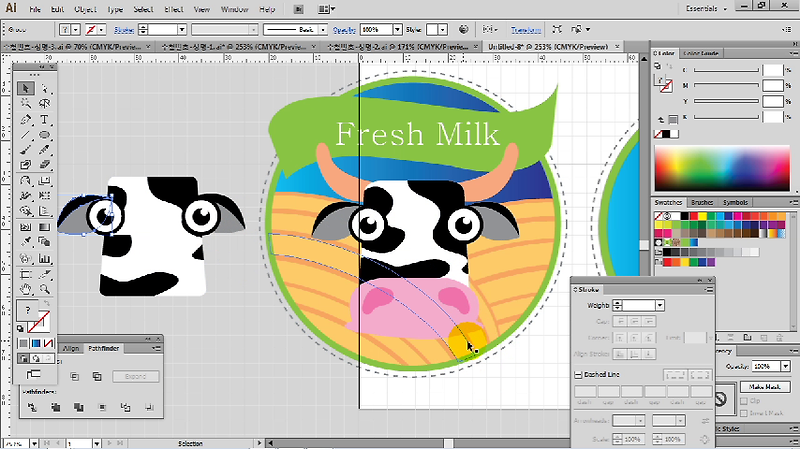This screenshot has width=800, height=449.
Task: Click the Make Mask button
Action: [x=765, y=387]
